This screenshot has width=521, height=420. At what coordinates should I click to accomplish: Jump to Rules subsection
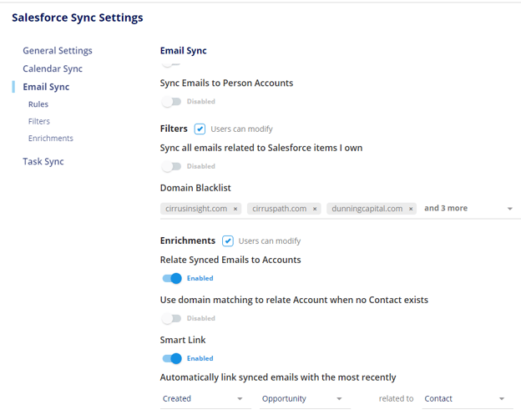coord(38,104)
